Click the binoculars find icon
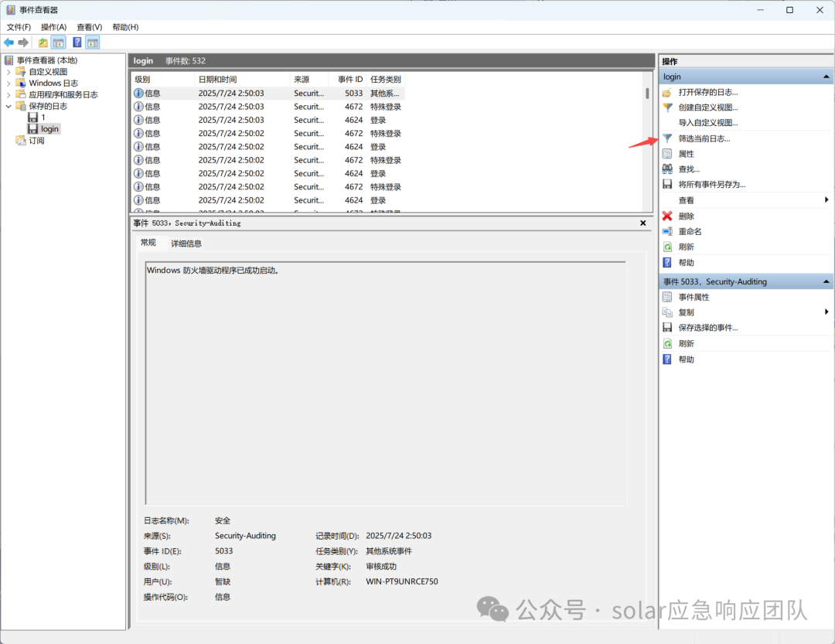 coord(667,169)
